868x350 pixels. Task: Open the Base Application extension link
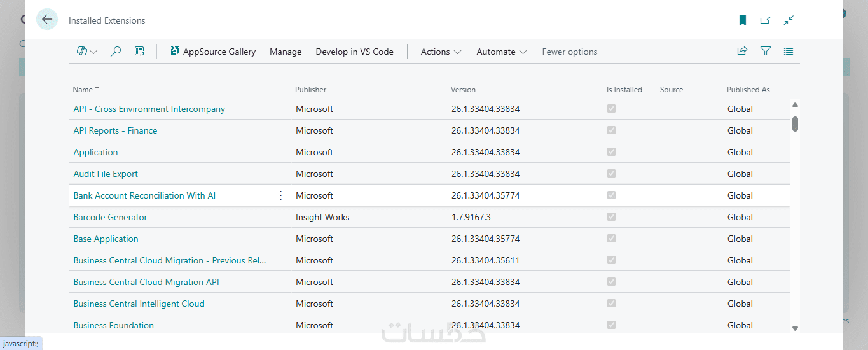pyautogui.click(x=106, y=239)
